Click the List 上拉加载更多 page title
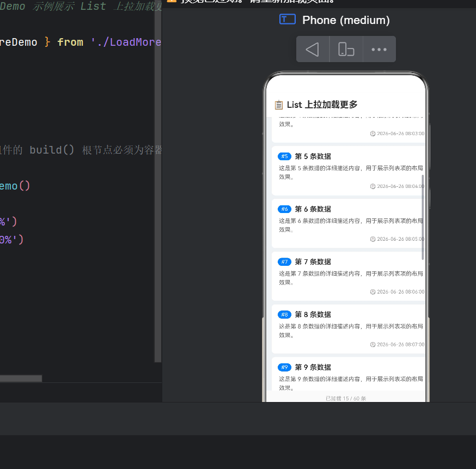 [x=322, y=105]
